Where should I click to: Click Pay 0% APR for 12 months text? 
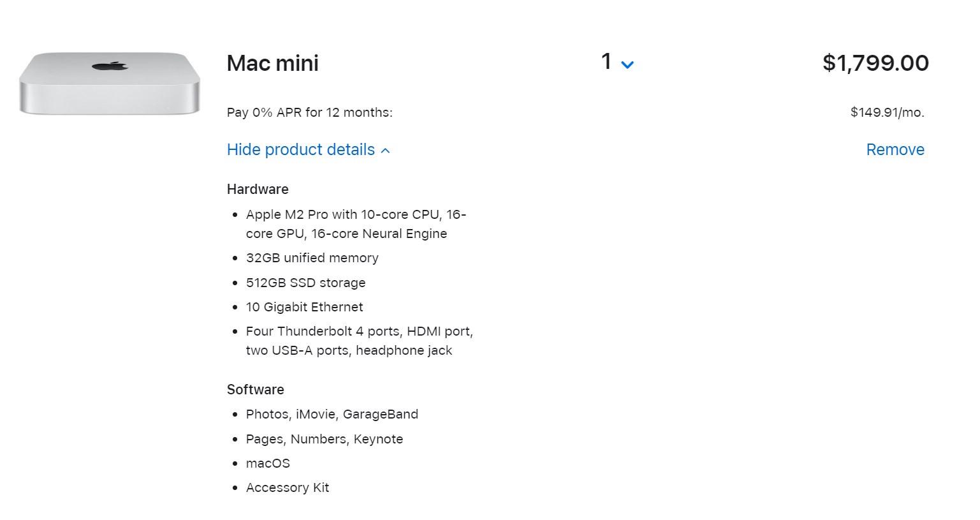coord(310,112)
